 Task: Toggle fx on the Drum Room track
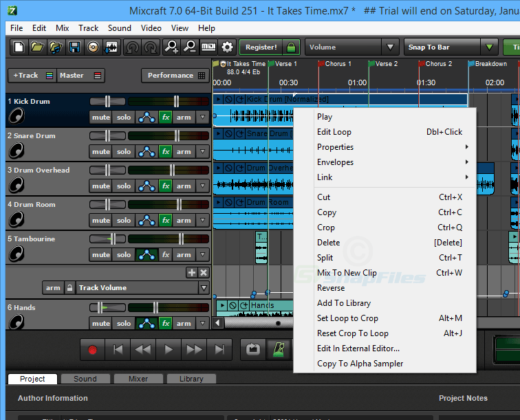tap(166, 221)
